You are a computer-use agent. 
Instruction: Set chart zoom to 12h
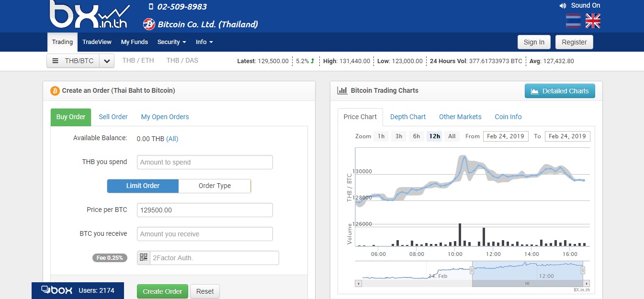tap(434, 136)
